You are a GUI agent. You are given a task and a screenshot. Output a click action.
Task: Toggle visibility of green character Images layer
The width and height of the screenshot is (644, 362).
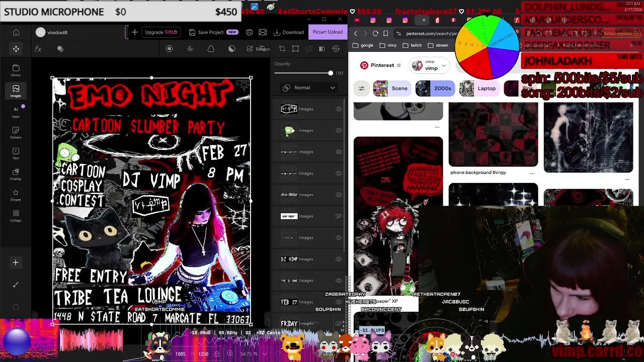[339, 130]
